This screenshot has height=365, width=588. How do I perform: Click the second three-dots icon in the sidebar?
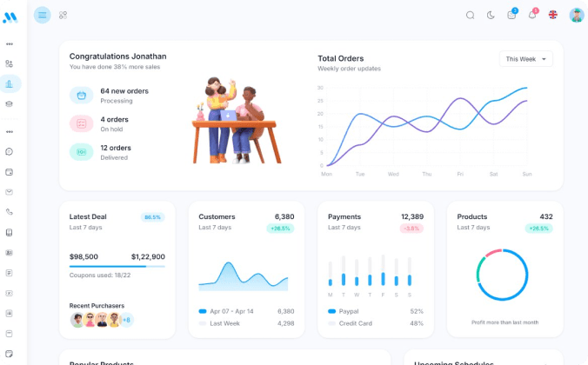10,131
